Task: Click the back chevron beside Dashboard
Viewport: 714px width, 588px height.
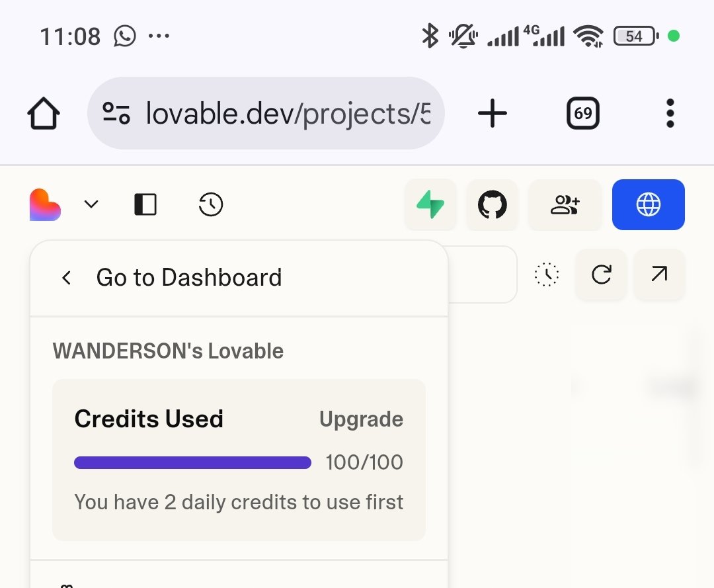Action: point(67,277)
